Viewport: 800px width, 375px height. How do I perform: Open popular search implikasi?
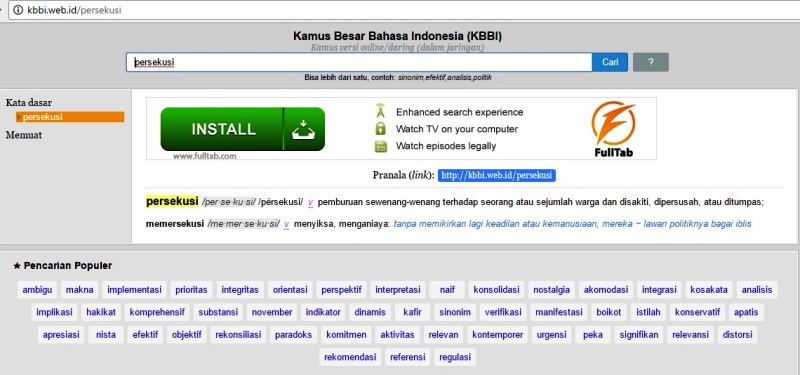pos(54,312)
